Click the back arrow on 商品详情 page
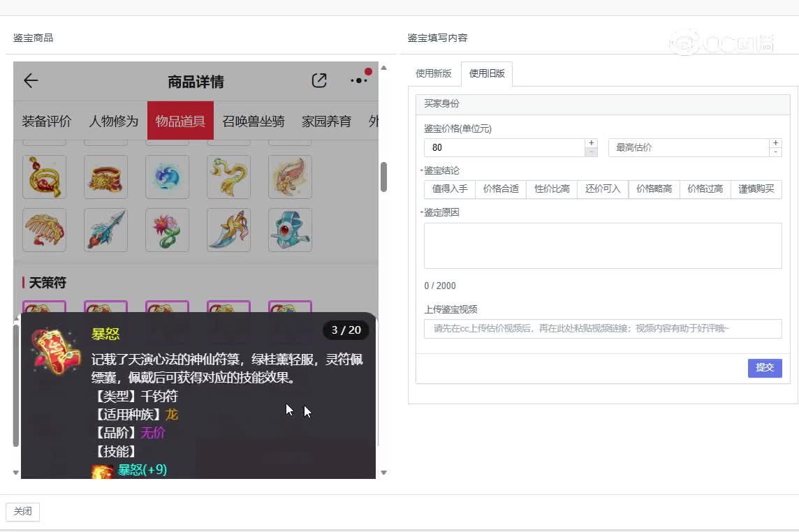The image size is (799, 532). tap(30, 80)
